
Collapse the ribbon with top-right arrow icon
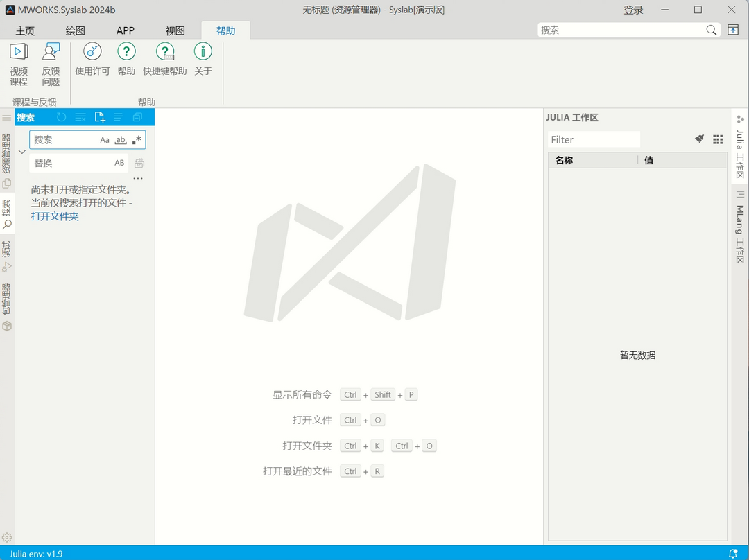pos(733,30)
